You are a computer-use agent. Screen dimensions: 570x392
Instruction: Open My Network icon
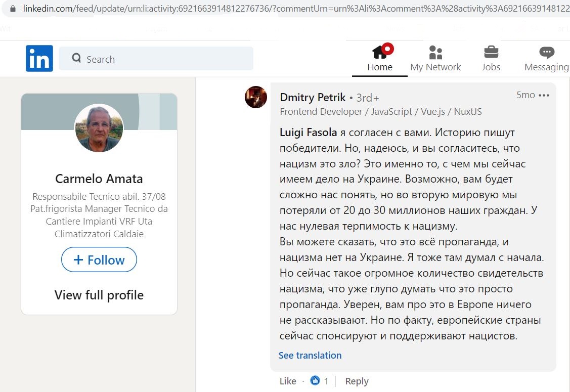pos(435,53)
